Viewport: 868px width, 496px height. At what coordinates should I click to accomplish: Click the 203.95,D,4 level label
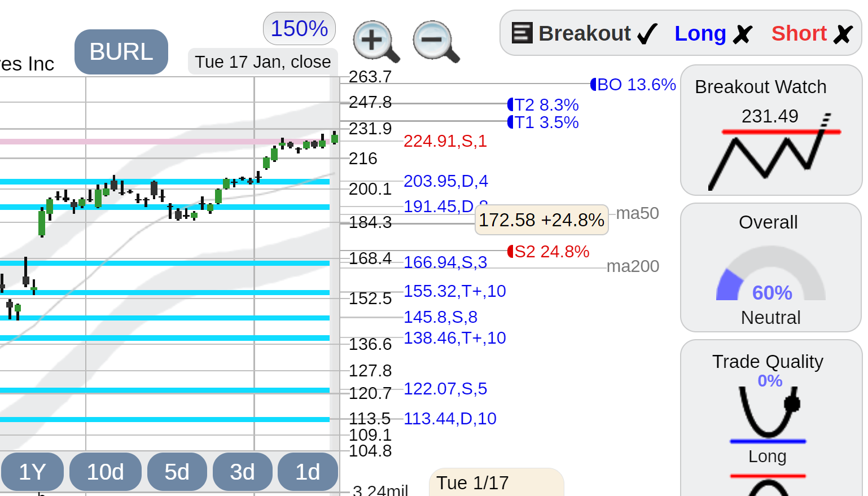[x=446, y=181]
